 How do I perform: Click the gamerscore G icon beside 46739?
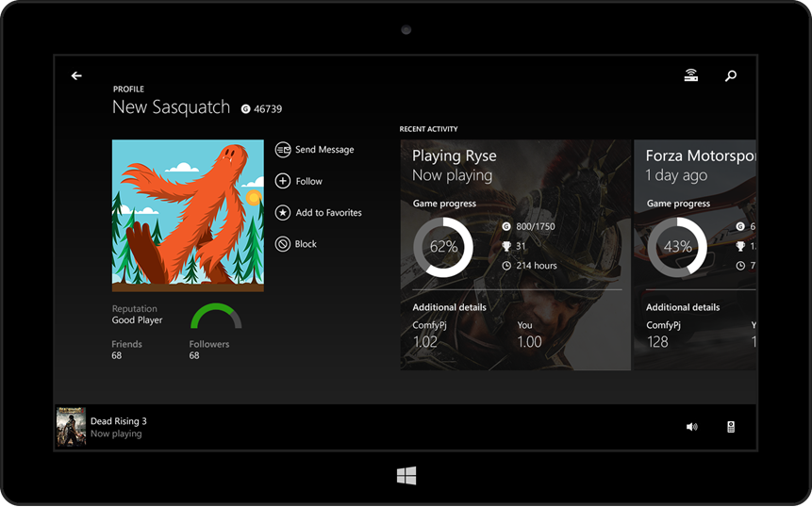[x=246, y=108]
